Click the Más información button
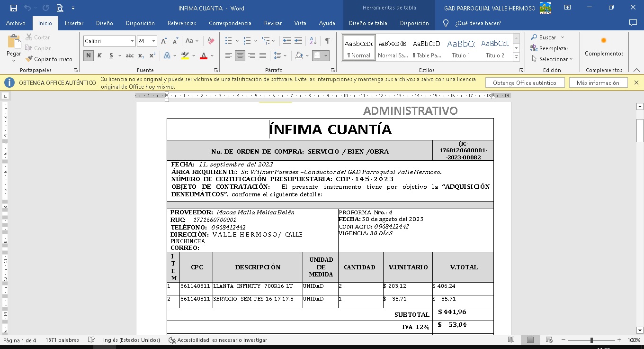The height and width of the screenshot is (349, 644). click(x=598, y=83)
